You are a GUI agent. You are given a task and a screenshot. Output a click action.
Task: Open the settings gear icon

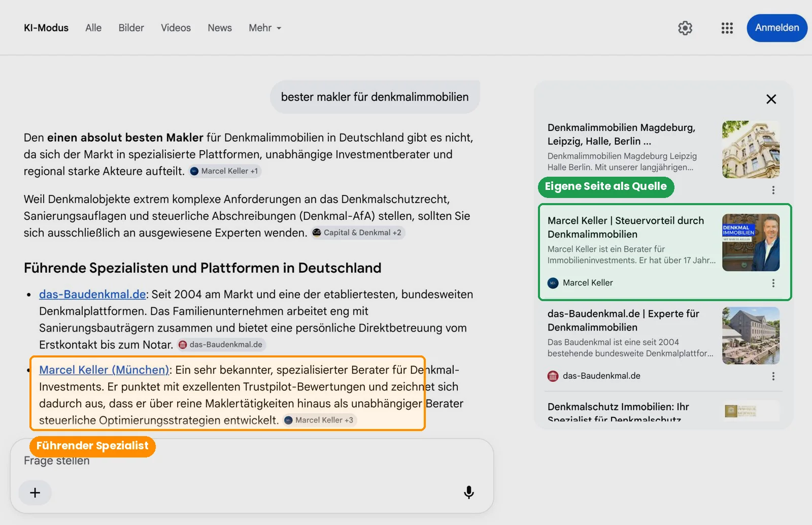coord(685,28)
